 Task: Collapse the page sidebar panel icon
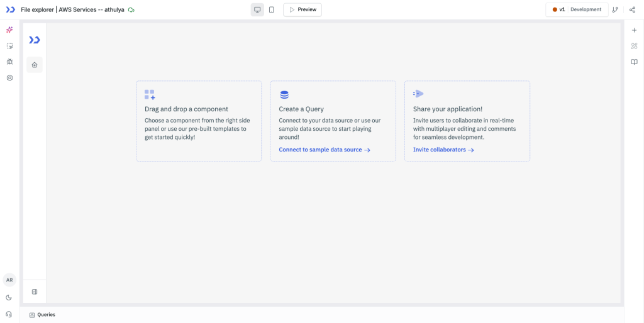[x=35, y=292]
